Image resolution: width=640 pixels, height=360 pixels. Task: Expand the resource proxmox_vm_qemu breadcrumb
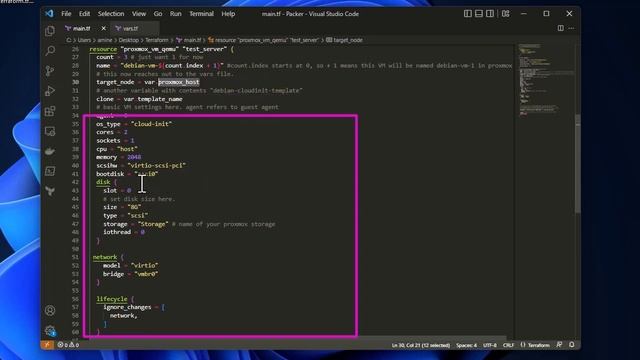[x=263, y=40]
